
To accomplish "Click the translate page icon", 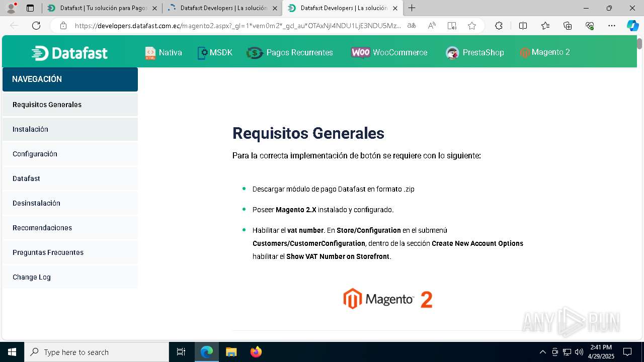I will coord(412,26).
